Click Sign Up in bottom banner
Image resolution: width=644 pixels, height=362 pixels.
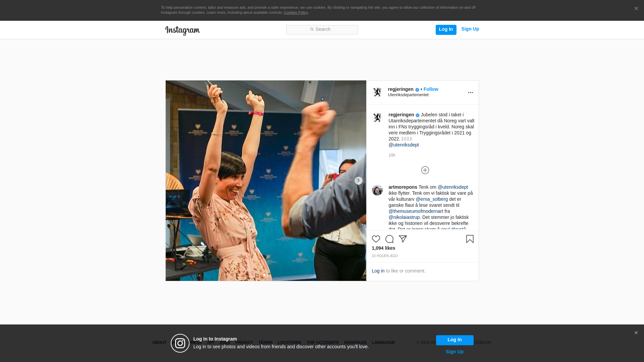(x=454, y=352)
